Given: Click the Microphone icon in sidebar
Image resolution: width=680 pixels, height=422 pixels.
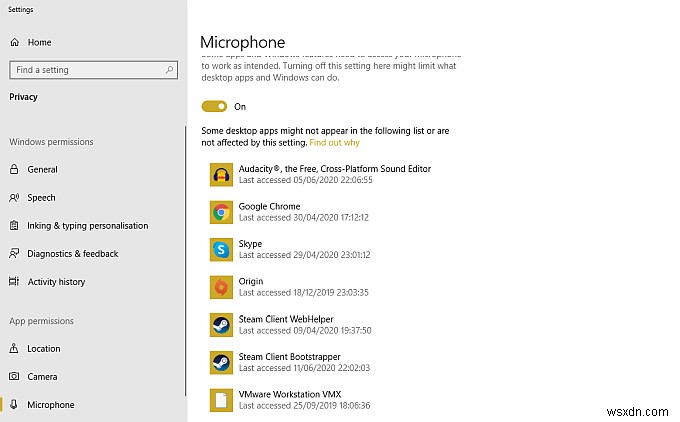Looking at the screenshot, I should [x=14, y=404].
